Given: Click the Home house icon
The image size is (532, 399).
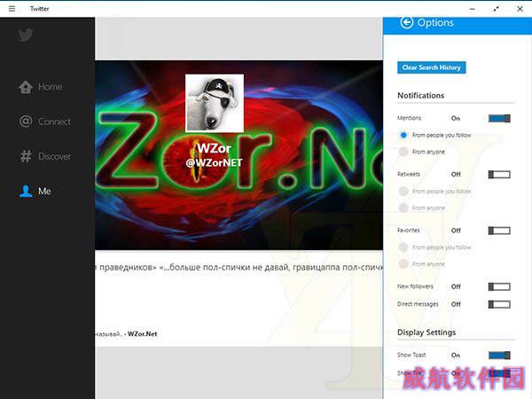Looking at the screenshot, I should 26,87.
